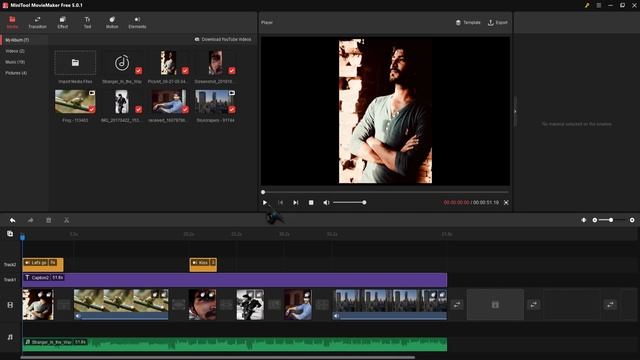Select Stranger_in_the_Way audio clip on timeline

pos(235,344)
